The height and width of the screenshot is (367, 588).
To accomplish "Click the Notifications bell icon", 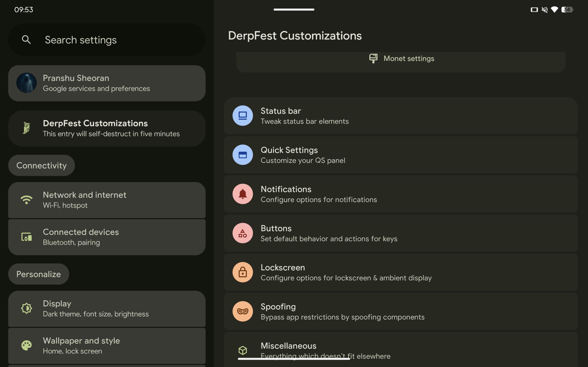I will [x=243, y=194].
